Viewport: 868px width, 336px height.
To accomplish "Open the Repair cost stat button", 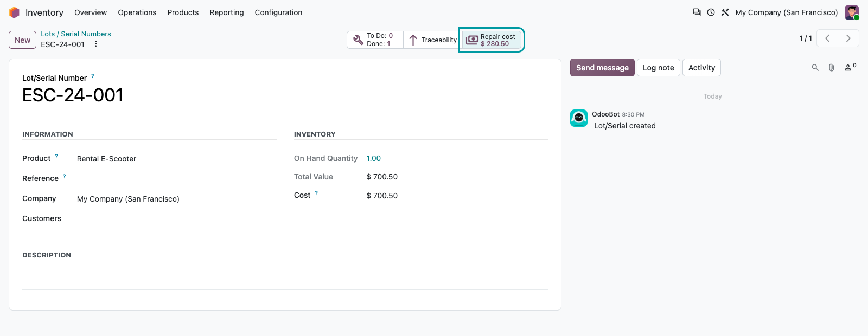I will pyautogui.click(x=492, y=40).
